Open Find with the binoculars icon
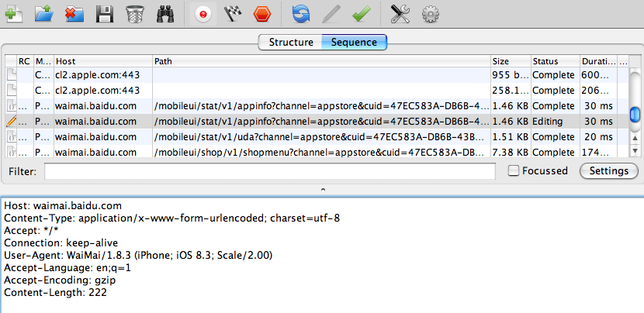The height and width of the screenshot is (313, 644). (x=165, y=15)
